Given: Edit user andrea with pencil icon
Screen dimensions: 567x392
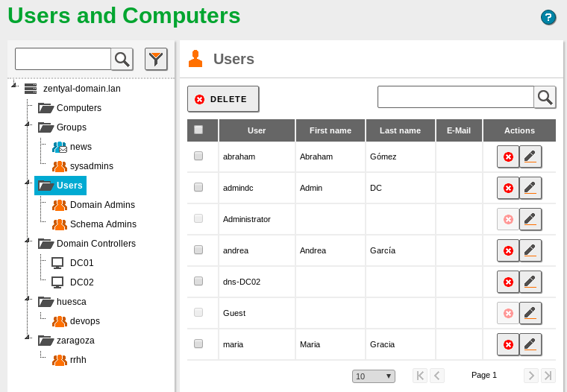Looking at the screenshot, I should pos(530,250).
